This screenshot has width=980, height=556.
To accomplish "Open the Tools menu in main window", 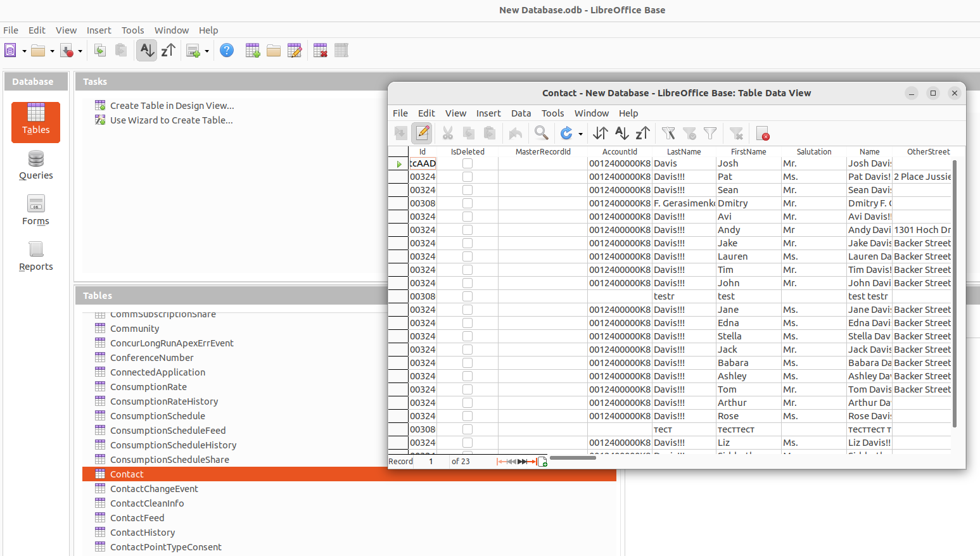I will tap(133, 30).
